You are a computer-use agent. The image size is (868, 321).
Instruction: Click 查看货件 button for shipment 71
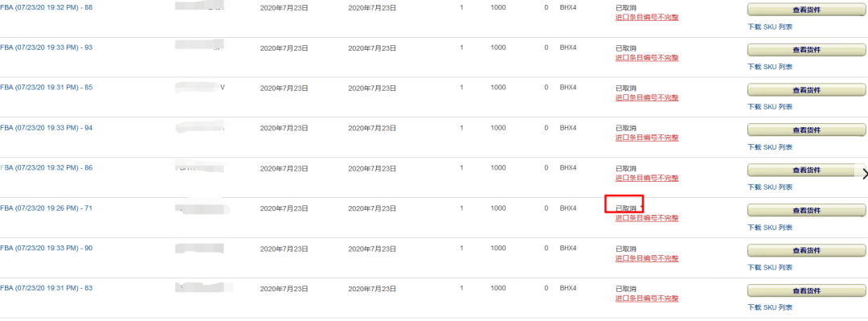(806, 210)
